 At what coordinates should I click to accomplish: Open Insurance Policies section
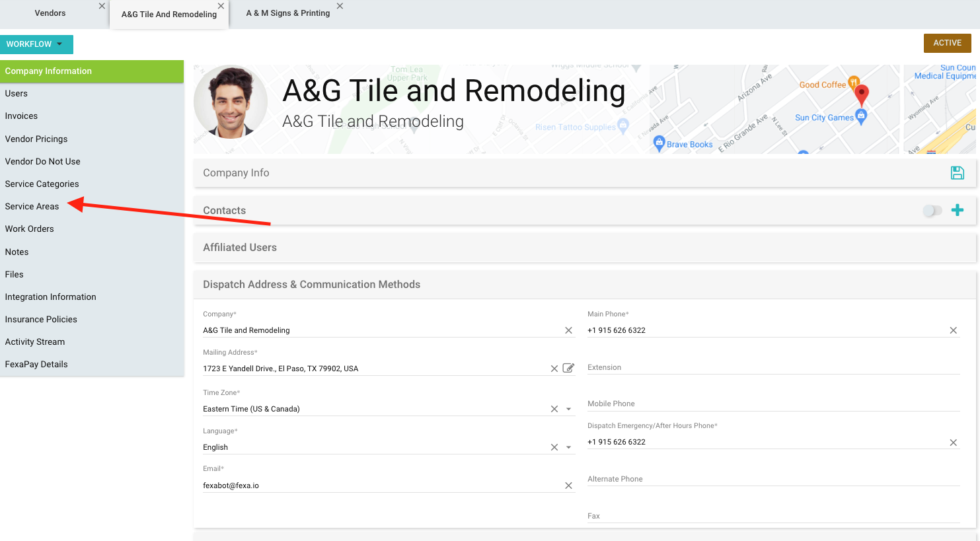41,320
